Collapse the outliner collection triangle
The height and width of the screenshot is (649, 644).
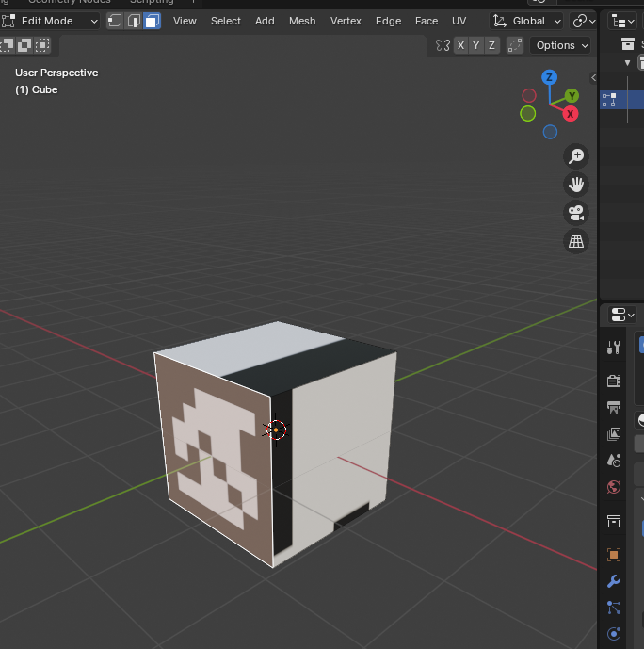pyautogui.click(x=627, y=63)
